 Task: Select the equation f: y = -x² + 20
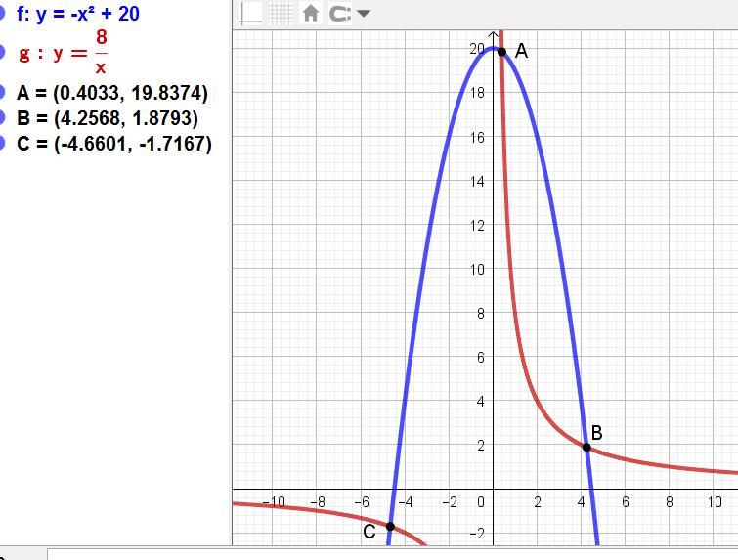(77, 15)
